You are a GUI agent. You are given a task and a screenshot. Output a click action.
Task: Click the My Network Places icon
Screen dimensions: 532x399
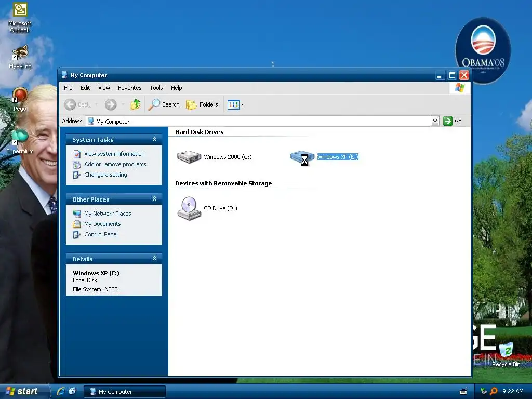pos(77,214)
